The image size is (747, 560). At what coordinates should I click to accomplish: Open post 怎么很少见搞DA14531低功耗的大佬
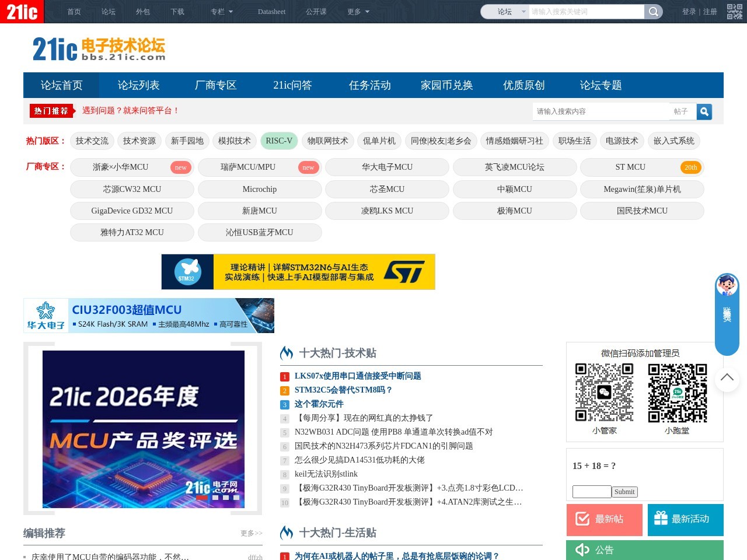[359, 460]
